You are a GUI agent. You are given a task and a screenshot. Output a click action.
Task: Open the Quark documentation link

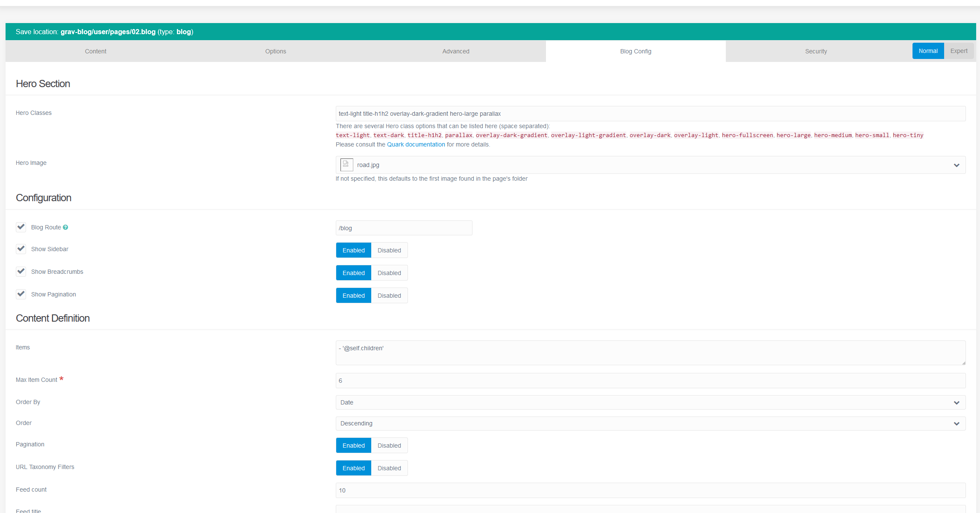(416, 144)
